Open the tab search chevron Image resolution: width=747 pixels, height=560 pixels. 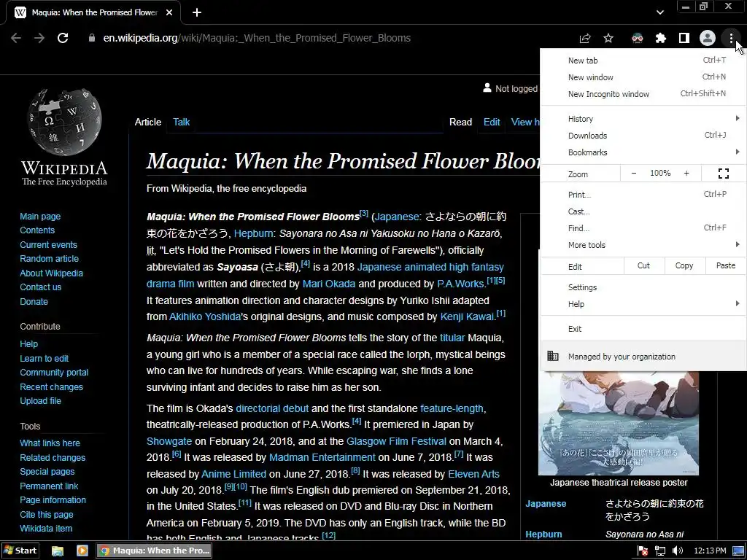[x=659, y=12]
